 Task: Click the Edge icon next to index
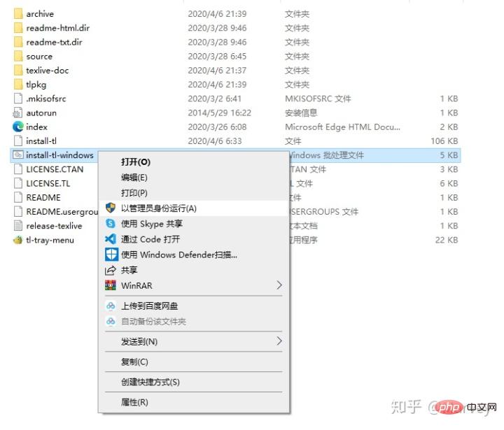pyautogui.click(x=18, y=127)
